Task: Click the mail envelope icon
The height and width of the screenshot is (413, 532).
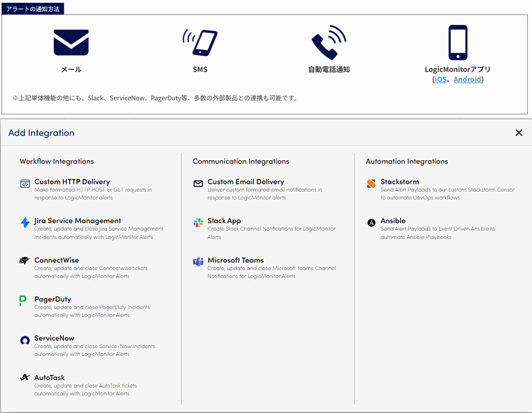Action: (x=71, y=42)
